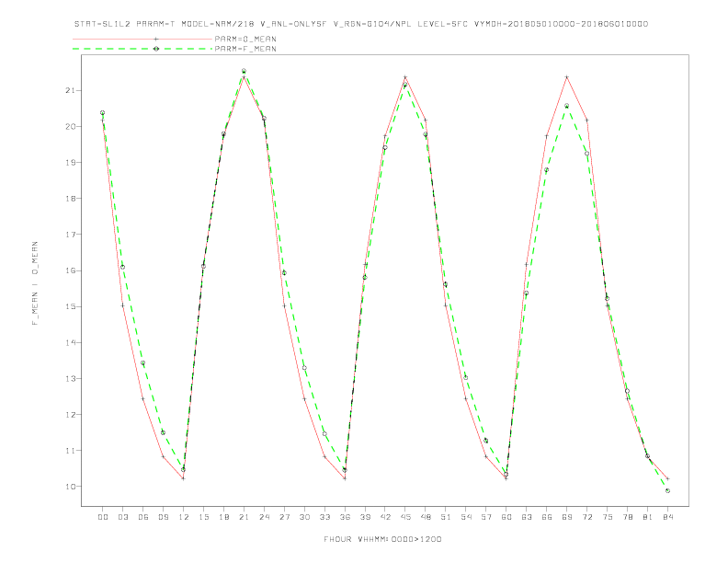Click x-axis forecast hour label 81
Viewport: 728px width, 563px height.
pos(648,517)
